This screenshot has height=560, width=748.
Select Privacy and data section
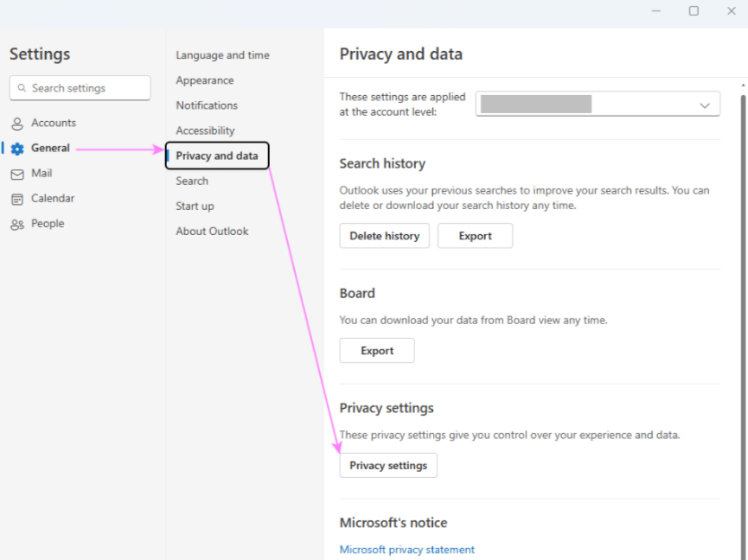pyautogui.click(x=217, y=156)
